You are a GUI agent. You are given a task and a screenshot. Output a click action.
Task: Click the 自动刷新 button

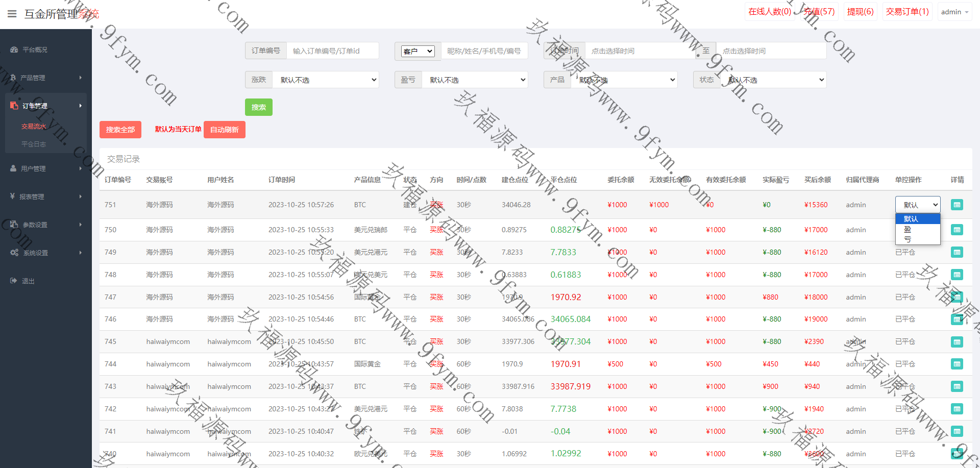[224, 130]
